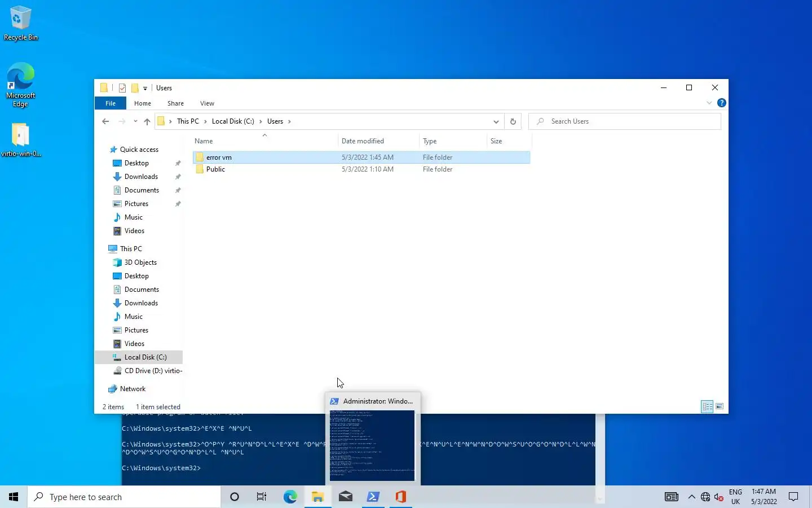Viewport: 812px width, 508px height.
Task: Open the network tray icon
Action: coord(705,497)
